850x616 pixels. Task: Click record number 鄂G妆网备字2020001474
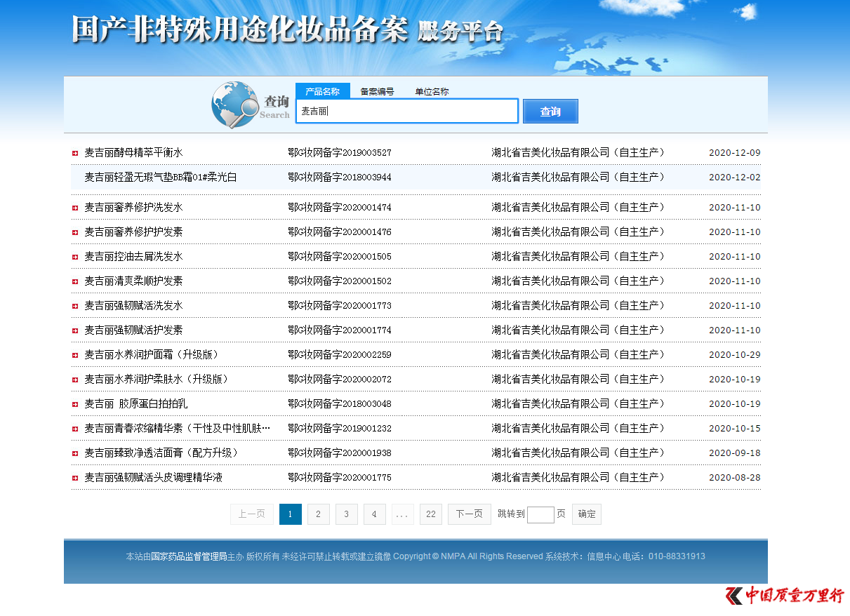point(340,207)
